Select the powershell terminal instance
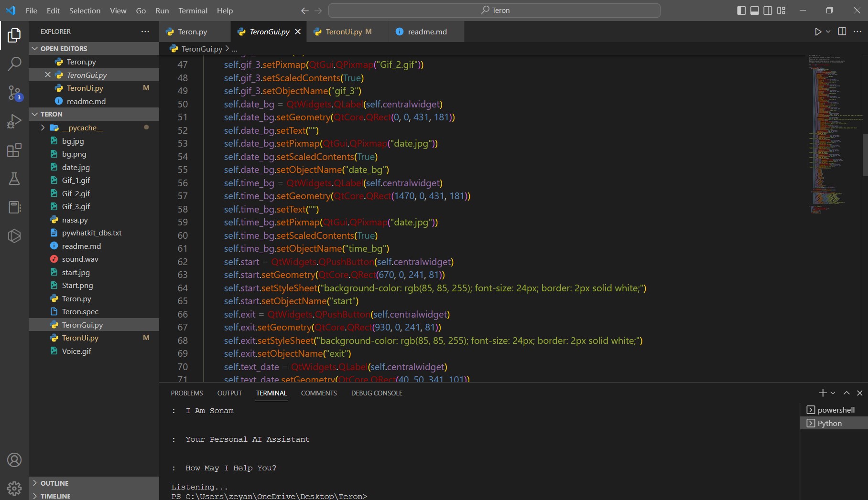Viewport: 868px width, 500px height. [x=835, y=410]
